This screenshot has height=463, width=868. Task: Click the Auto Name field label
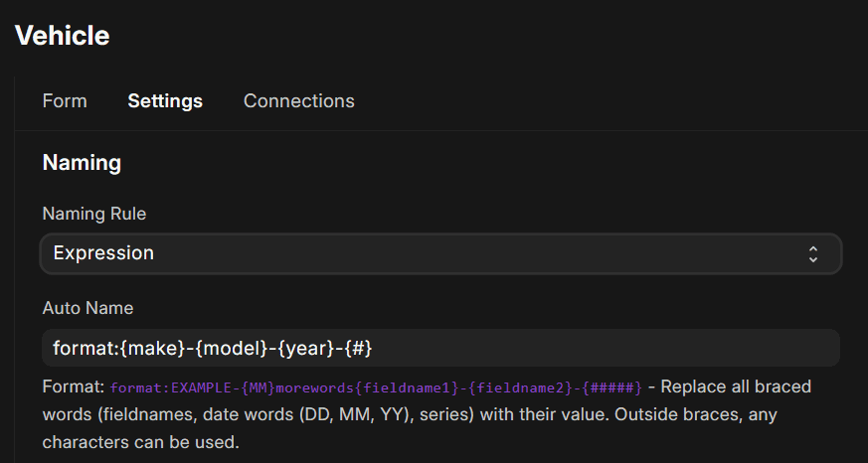(87, 308)
